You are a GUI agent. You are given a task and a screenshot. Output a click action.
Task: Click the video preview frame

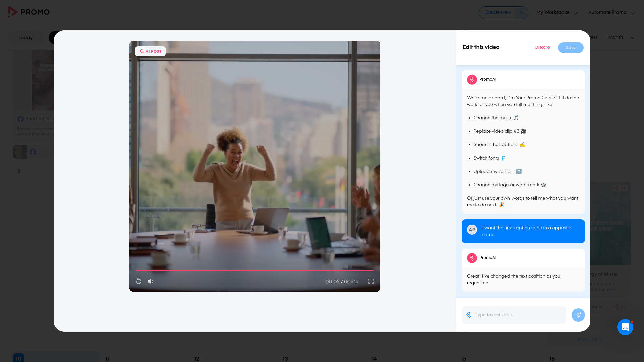pyautogui.click(x=255, y=166)
